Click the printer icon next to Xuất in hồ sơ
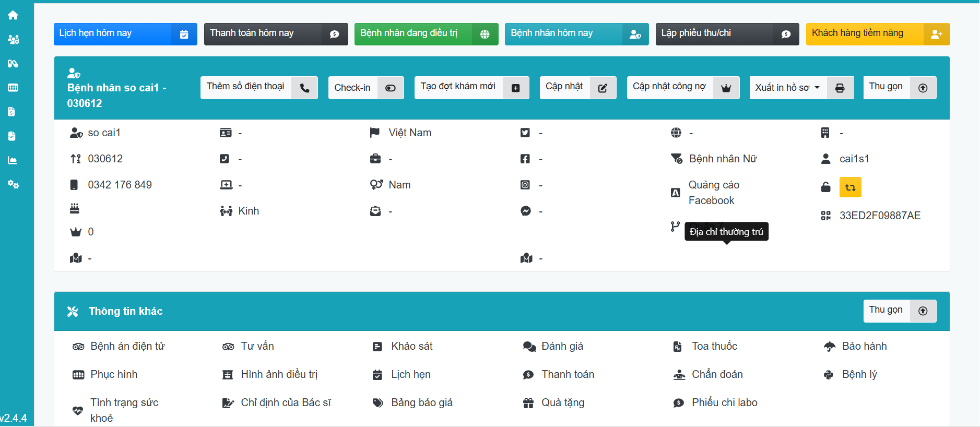This screenshot has width=980, height=427. [x=840, y=88]
